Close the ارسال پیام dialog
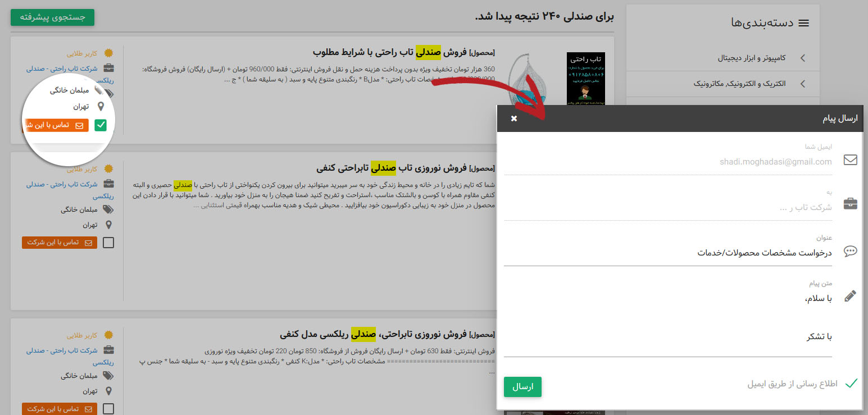The height and width of the screenshot is (415, 868). pyautogui.click(x=514, y=118)
